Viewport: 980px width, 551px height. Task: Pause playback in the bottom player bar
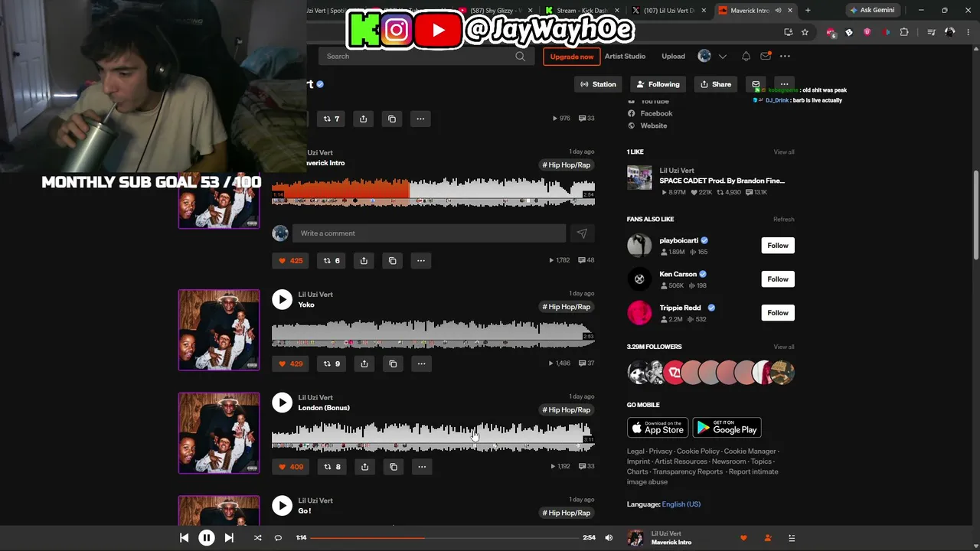coord(207,538)
